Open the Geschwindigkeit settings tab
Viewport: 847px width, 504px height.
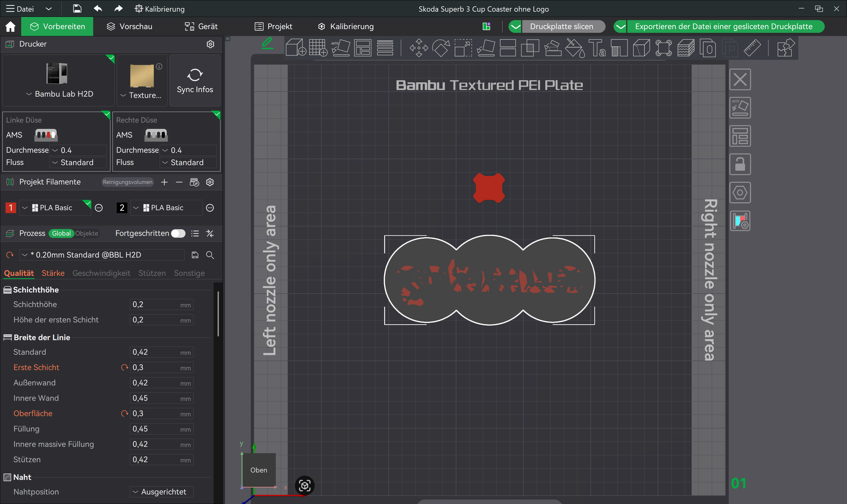click(101, 273)
